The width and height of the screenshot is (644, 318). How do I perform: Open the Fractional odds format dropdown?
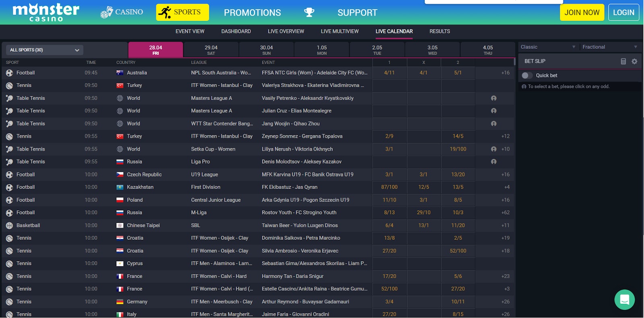click(x=609, y=47)
